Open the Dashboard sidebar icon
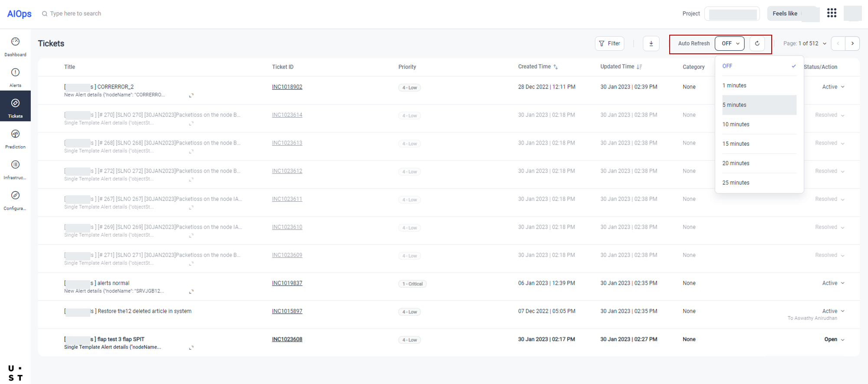Screen dimensions: 868x384 coord(15,42)
